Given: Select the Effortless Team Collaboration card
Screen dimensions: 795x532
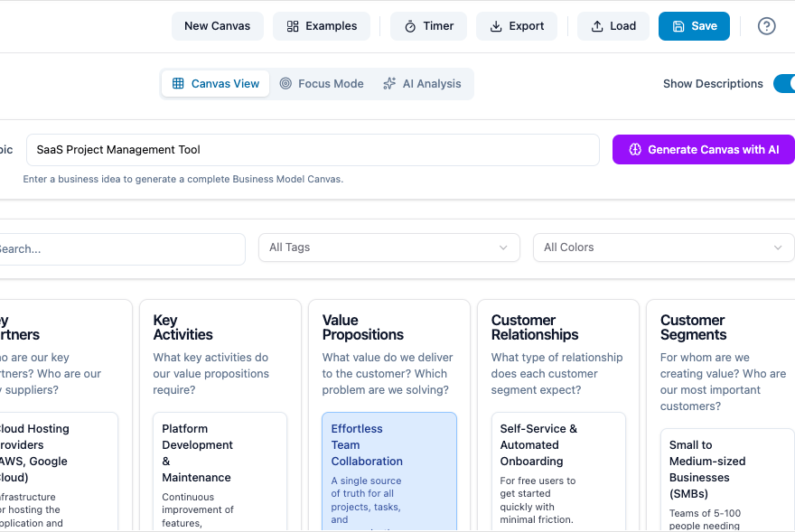Looking at the screenshot, I should click(x=388, y=470).
